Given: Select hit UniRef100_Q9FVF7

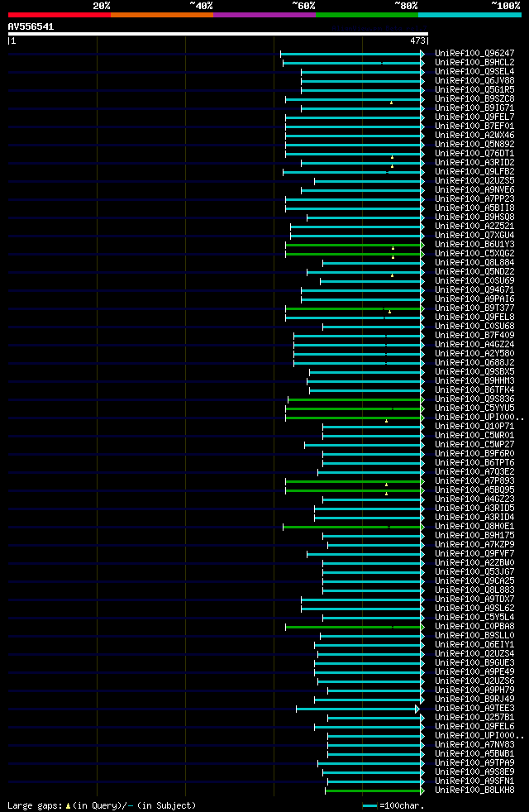Looking at the screenshot, I should (474, 553).
